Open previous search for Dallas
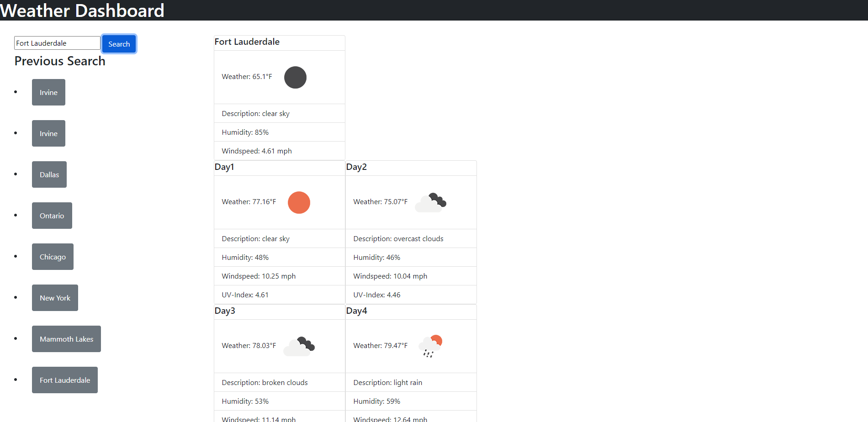The width and height of the screenshot is (868, 422). pos(49,174)
